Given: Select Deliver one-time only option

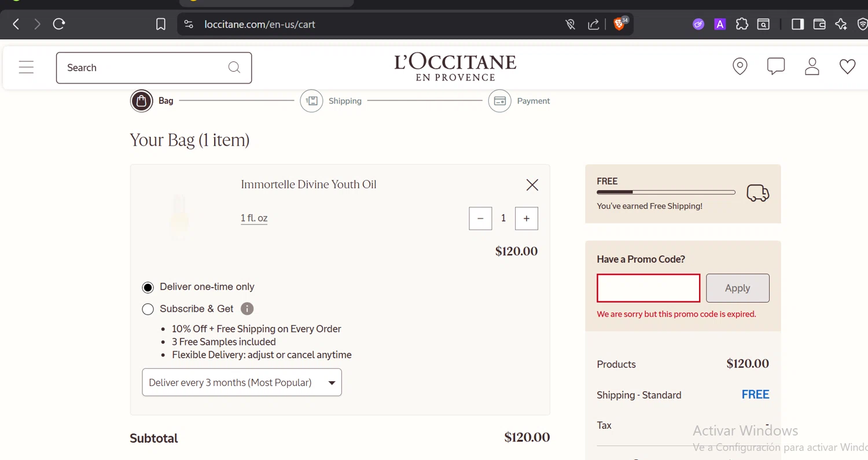Looking at the screenshot, I should tap(148, 287).
